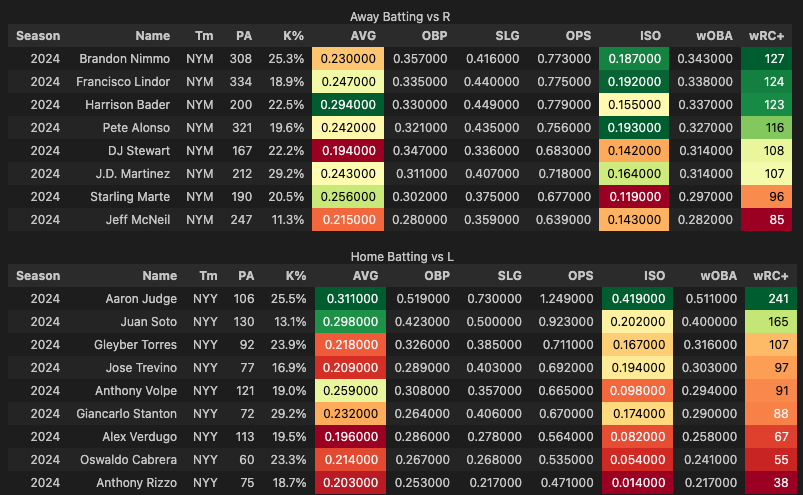
Task: Click Alex Verdugo's AVG cell 0.196000
Action: click(350, 437)
